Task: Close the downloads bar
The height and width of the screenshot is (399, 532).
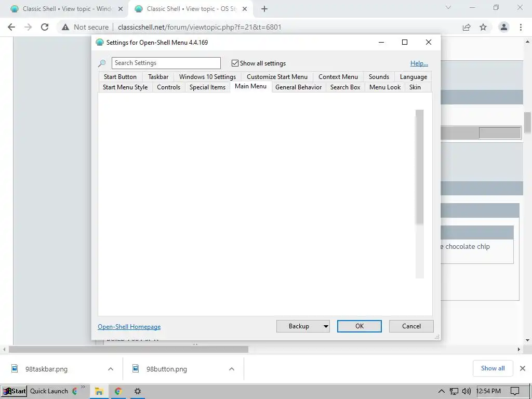Action: pyautogui.click(x=523, y=368)
